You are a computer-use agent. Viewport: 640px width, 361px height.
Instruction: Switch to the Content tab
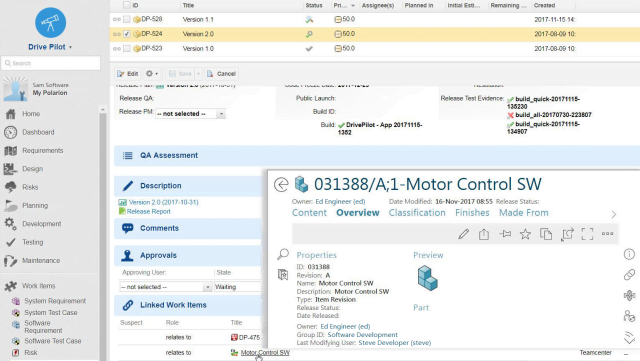[x=309, y=213]
